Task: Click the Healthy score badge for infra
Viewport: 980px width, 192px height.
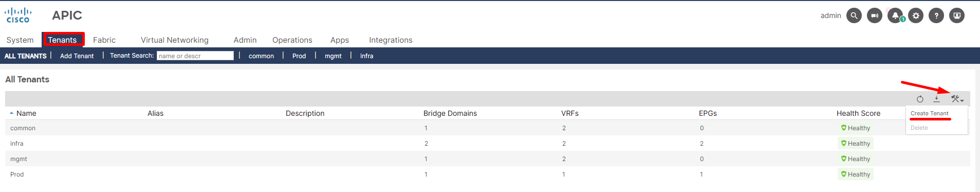Action: [856, 144]
